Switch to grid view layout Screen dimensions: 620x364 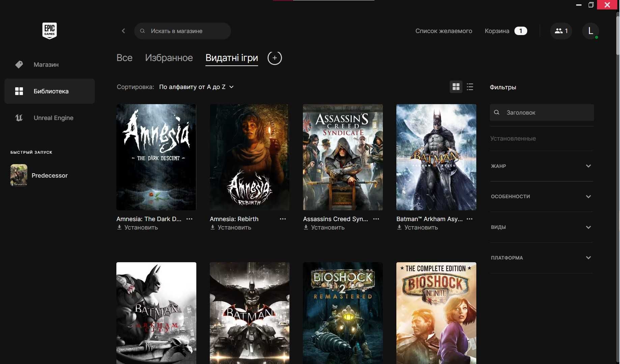tap(456, 87)
